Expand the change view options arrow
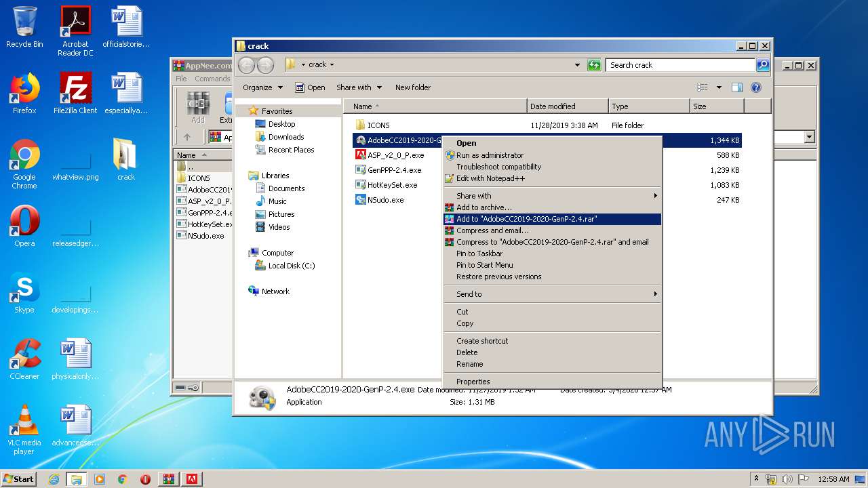This screenshot has width=868, height=488. click(719, 87)
